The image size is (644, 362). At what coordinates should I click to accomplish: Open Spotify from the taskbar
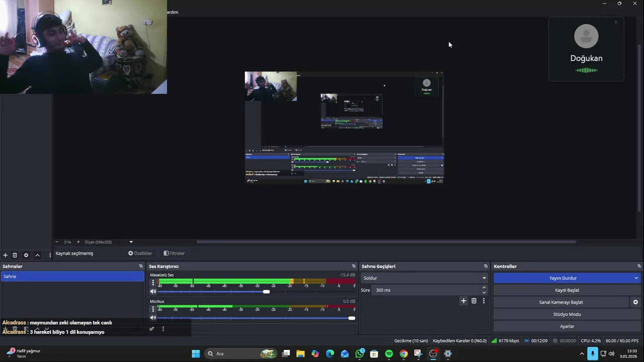[389, 353]
